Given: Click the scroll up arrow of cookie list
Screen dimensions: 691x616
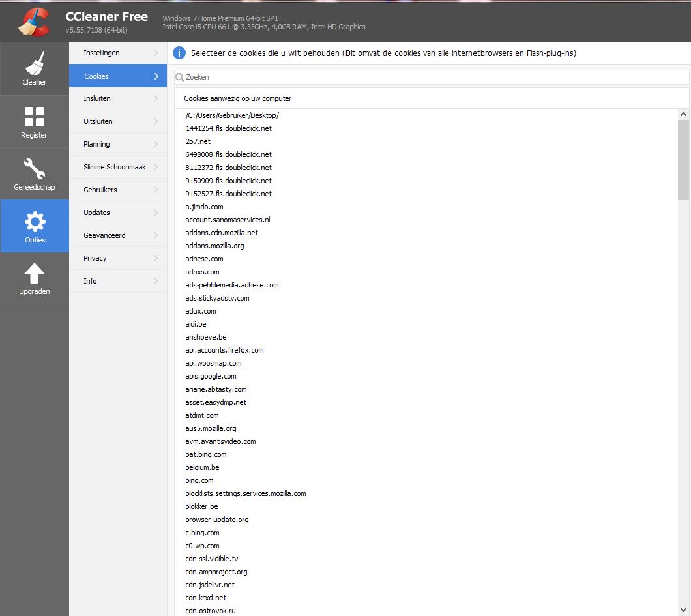Looking at the screenshot, I should [683, 115].
